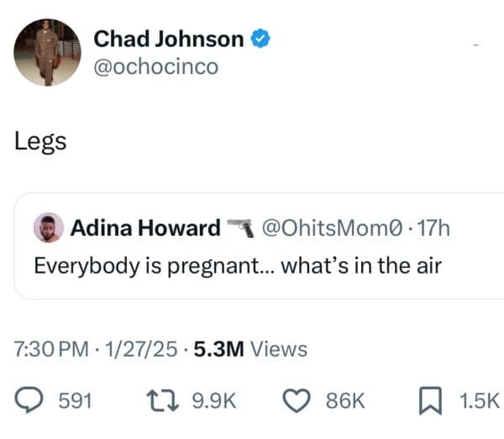Open Chad Johnson's profile picture
504x439 pixels.
point(47,52)
